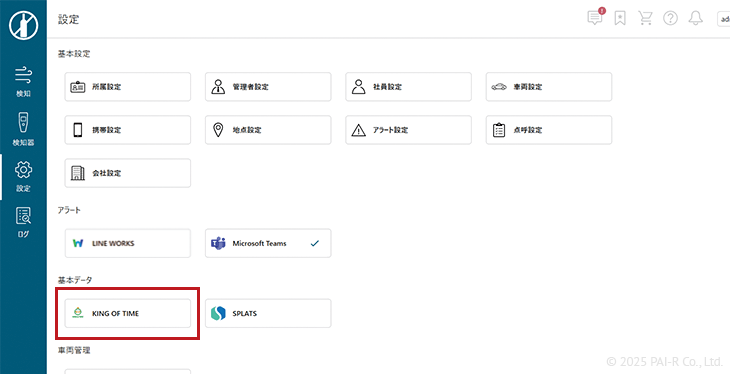Open the 社員設定 card
The width and height of the screenshot is (730, 374).
click(x=408, y=87)
